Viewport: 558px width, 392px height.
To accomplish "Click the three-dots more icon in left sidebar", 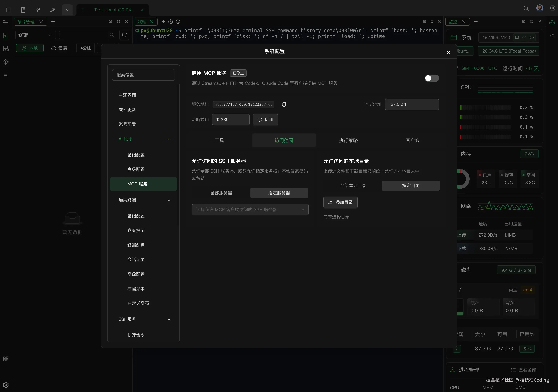I will 6,372.
